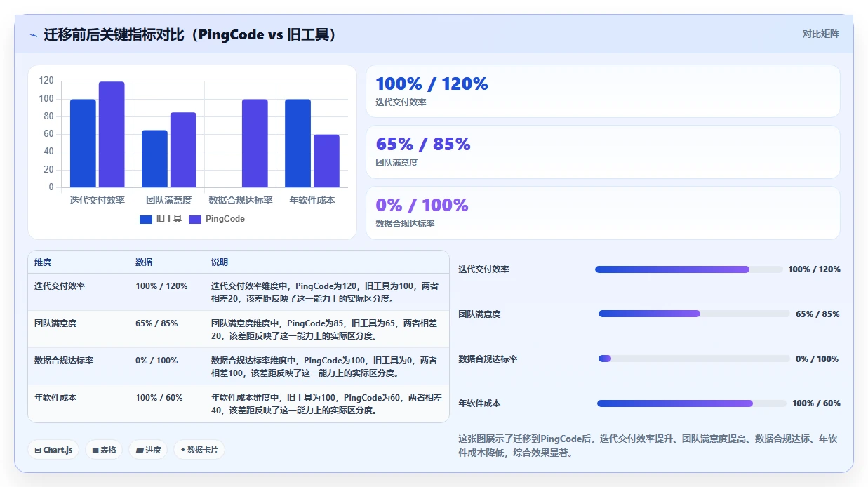Toggle the PingCode legend item in the chart

[217, 219]
